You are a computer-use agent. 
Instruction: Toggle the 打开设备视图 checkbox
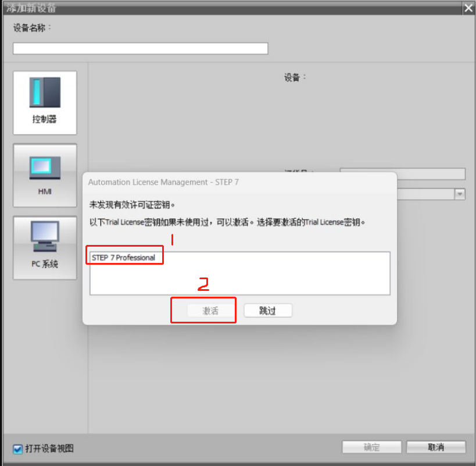point(17,449)
